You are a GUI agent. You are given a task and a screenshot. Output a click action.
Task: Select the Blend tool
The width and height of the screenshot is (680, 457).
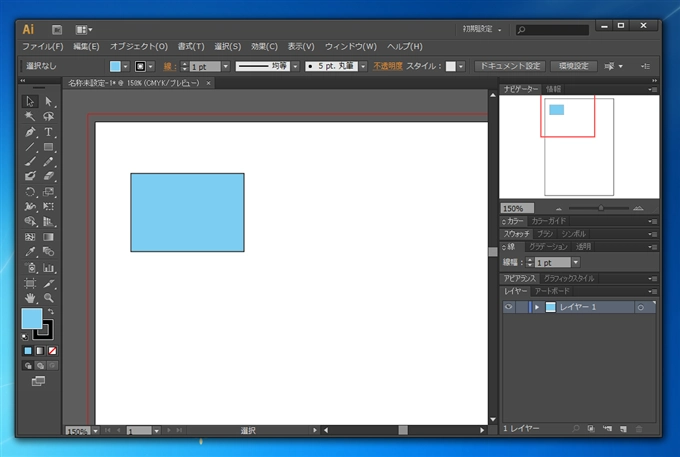[x=48, y=251]
